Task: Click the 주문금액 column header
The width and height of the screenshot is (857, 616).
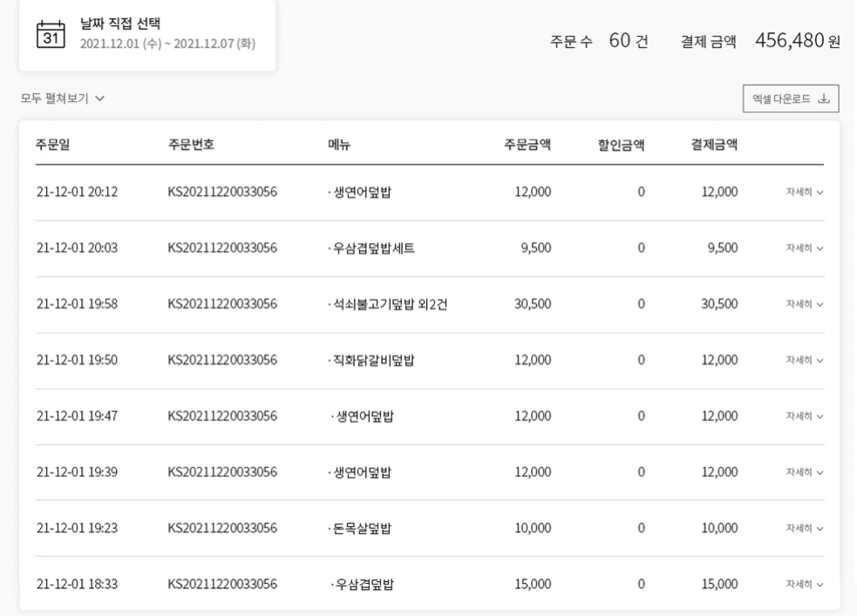Action: 527,145
